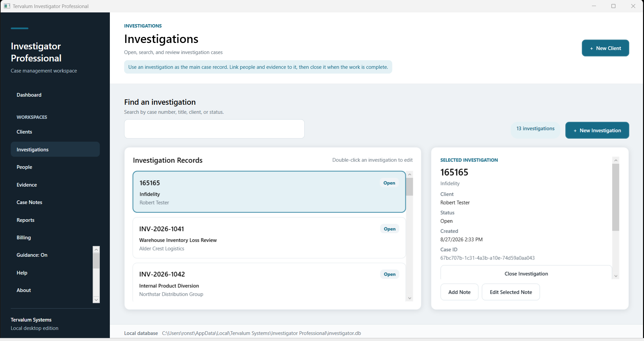The width and height of the screenshot is (644, 341).
Task: Click Open status badge on INV-2026-1042
Action: (x=390, y=274)
